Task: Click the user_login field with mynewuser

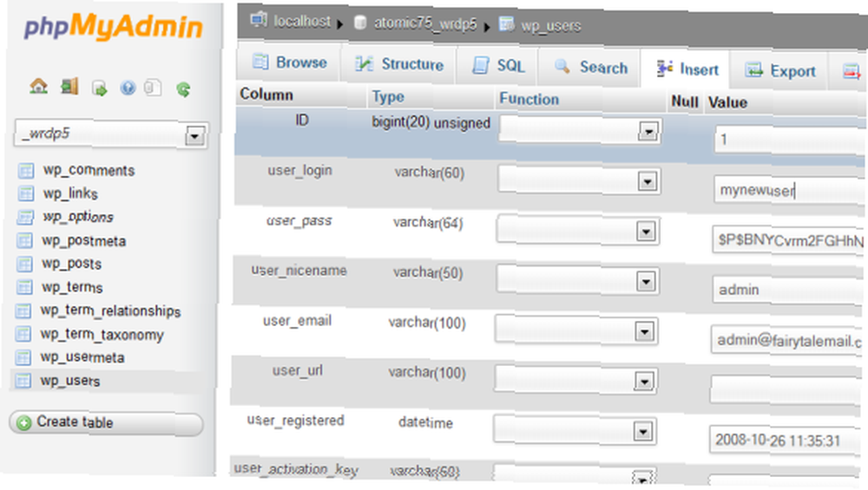Action: click(x=791, y=191)
